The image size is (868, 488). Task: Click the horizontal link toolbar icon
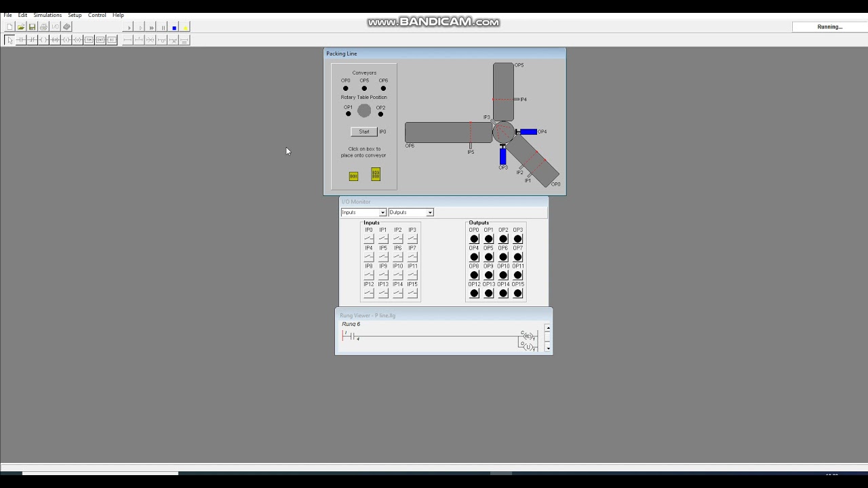pos(127,40)
